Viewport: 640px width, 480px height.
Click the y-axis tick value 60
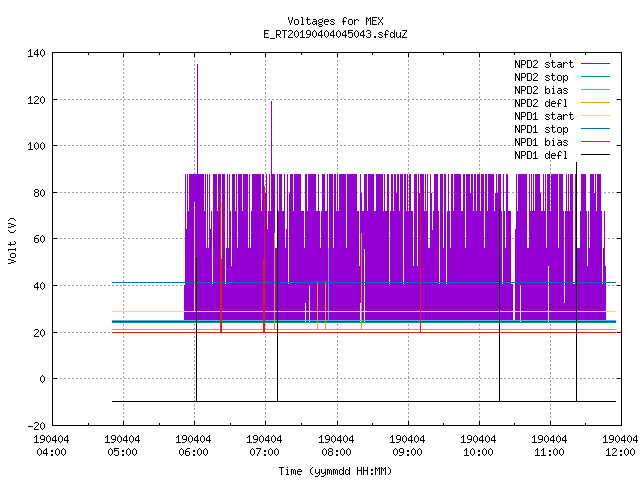(x=40, y=239)
